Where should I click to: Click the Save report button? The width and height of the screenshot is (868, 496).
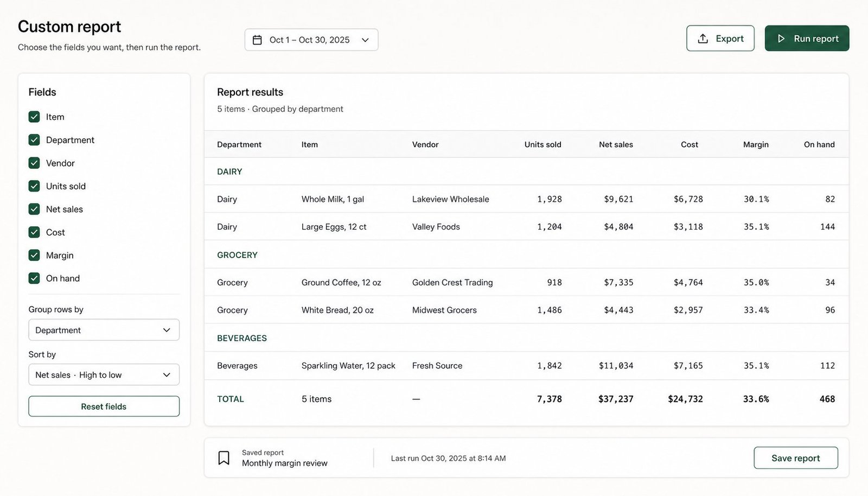796,458
